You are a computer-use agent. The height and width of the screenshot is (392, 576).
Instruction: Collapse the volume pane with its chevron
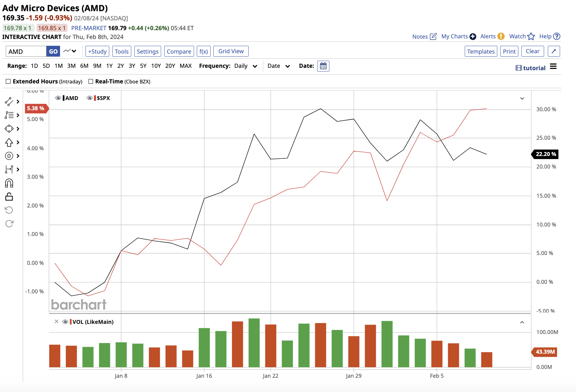522,322
